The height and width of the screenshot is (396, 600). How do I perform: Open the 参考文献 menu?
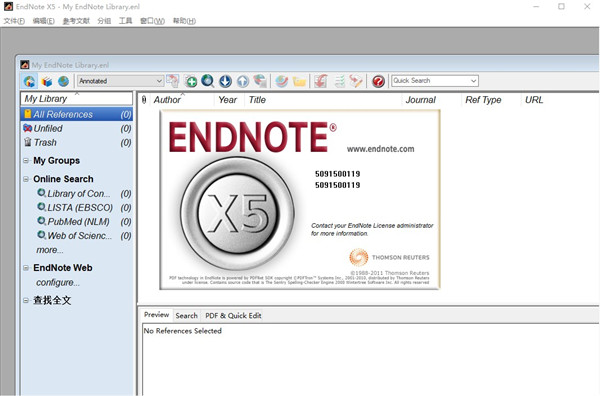pos(76,21)
